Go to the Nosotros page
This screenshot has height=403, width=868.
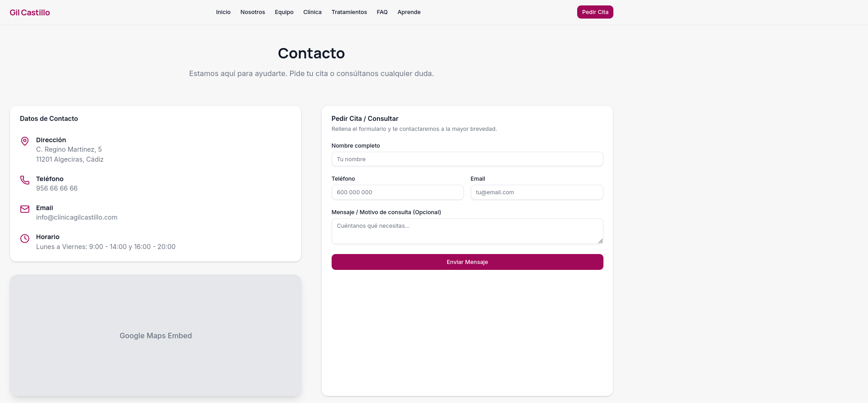tap(253, 12)
